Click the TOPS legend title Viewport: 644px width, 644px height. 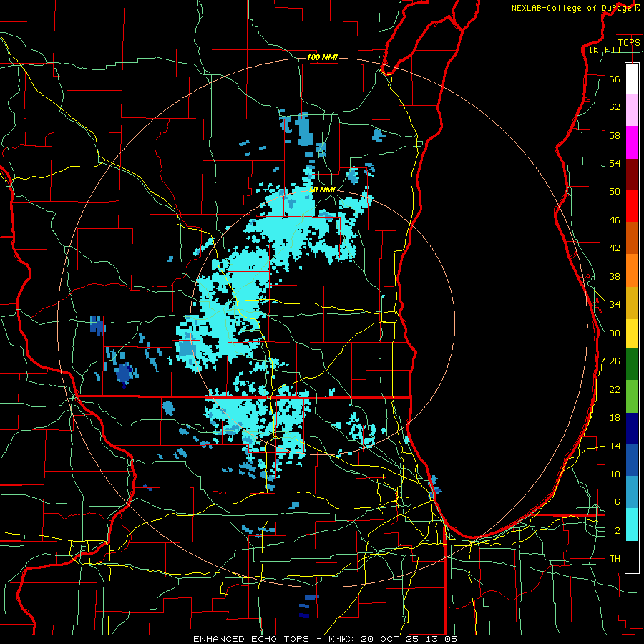coord(629,43)
